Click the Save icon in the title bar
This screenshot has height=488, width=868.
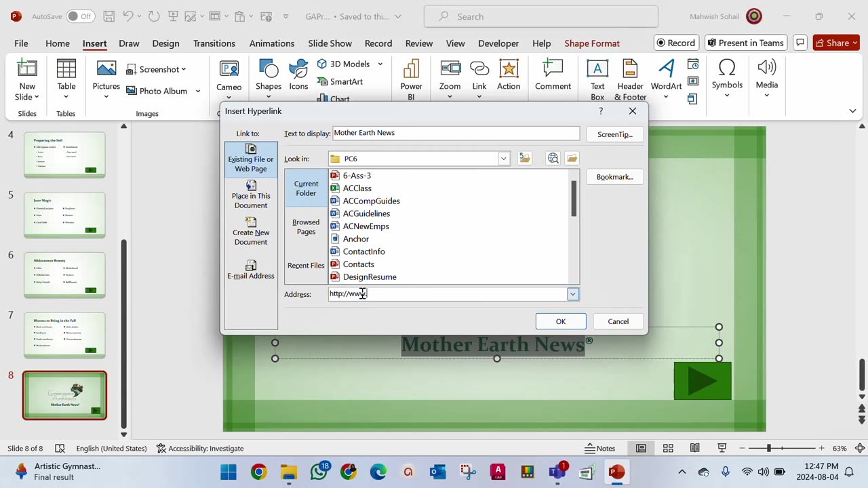pyautogui.click(x=108, y=16)
